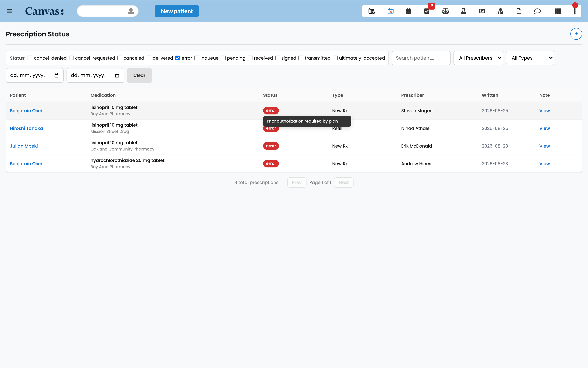Viewport: 588px width, 368px height.
Task: Click the Written column header
Action: 490,95
